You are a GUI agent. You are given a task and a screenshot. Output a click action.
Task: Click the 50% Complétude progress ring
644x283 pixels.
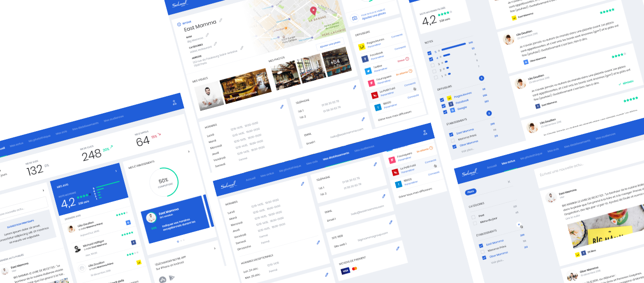coord(164,182)
